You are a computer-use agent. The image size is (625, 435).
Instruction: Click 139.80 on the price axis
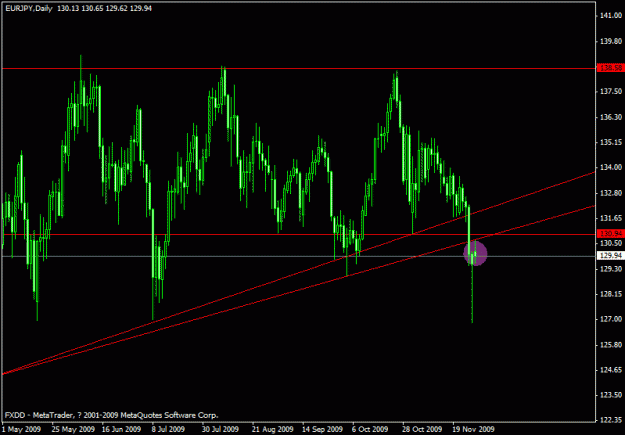[x=611, y=41]
